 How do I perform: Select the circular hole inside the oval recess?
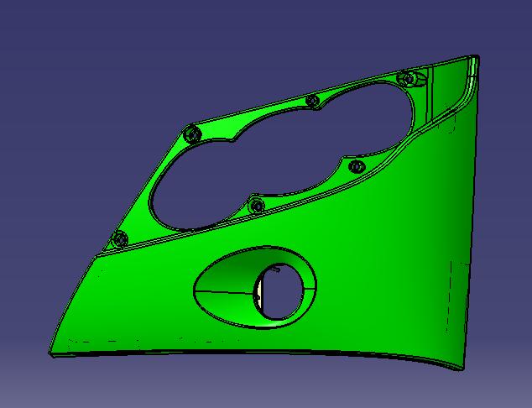click(x=279, y=291)
